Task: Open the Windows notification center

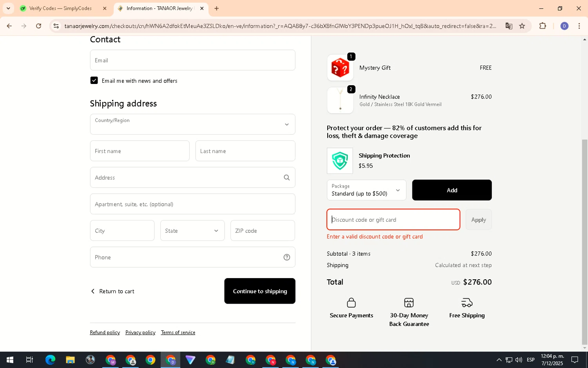Action: tap(575, 360)
